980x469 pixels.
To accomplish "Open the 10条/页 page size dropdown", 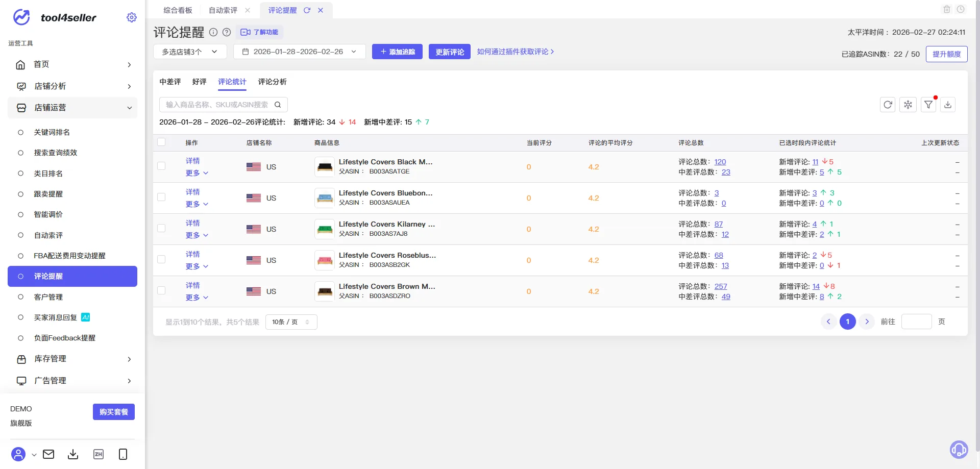I will coord(291,322).
